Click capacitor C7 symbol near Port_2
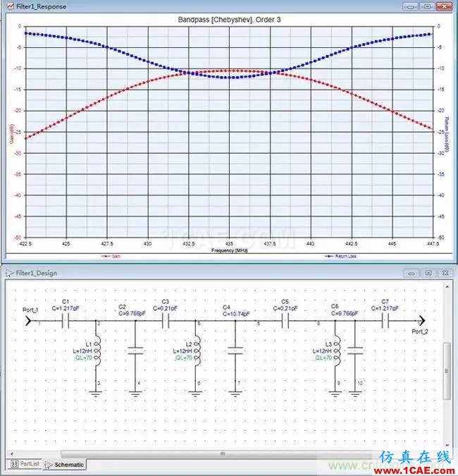 [x=385, y=321]
